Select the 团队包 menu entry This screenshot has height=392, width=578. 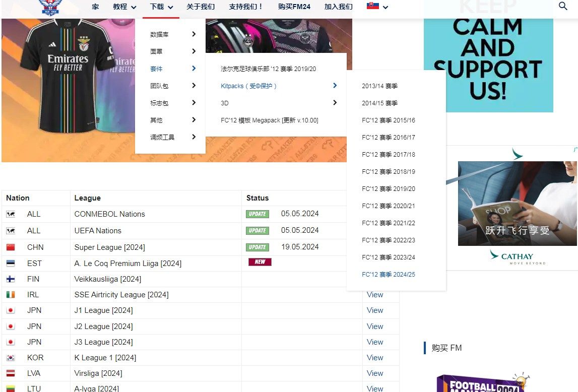tap(159, 86)
